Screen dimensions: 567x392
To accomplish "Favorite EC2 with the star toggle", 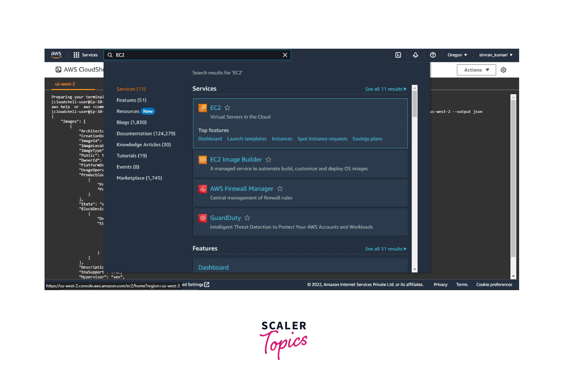I will pyautogui.click(x=227, y=108).
